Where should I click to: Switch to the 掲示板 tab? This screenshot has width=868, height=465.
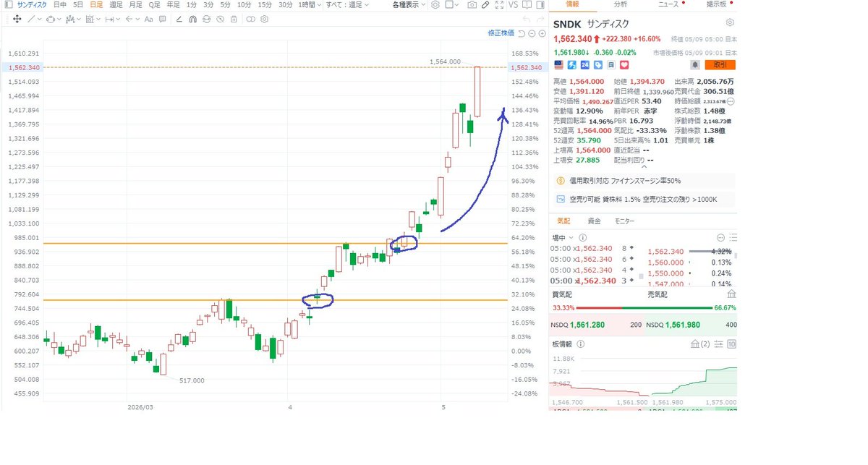[718, 4]
